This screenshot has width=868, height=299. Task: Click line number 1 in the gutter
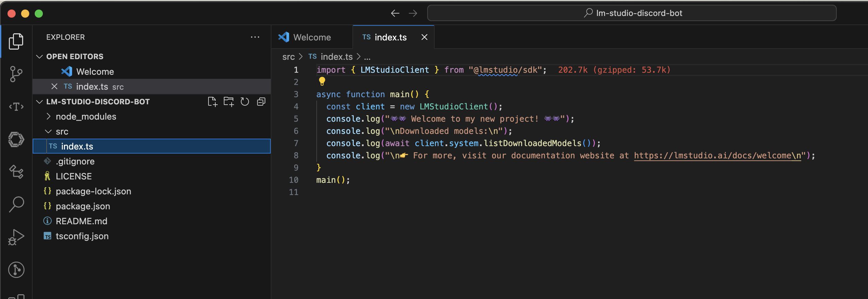(x=296, y=70)
